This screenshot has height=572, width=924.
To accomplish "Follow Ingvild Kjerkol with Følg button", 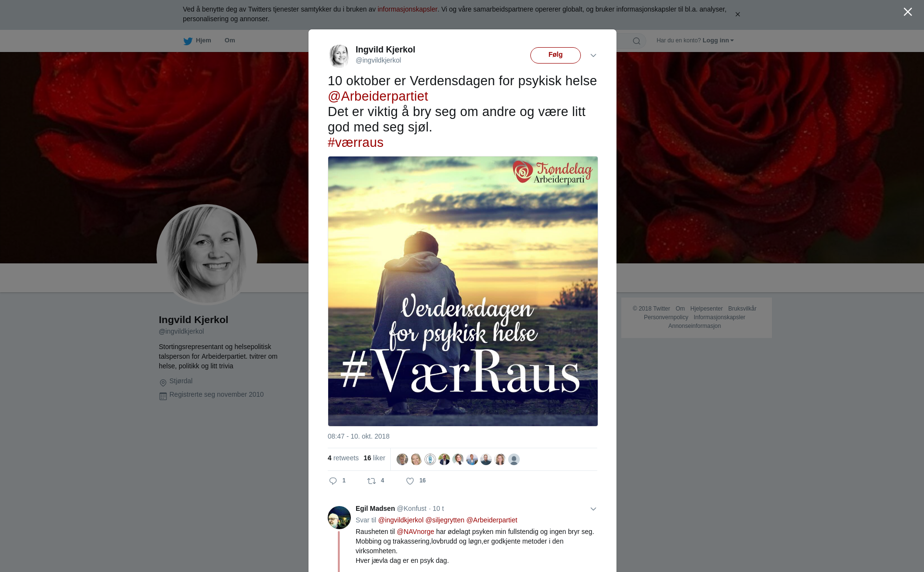I will pos(555,55).
